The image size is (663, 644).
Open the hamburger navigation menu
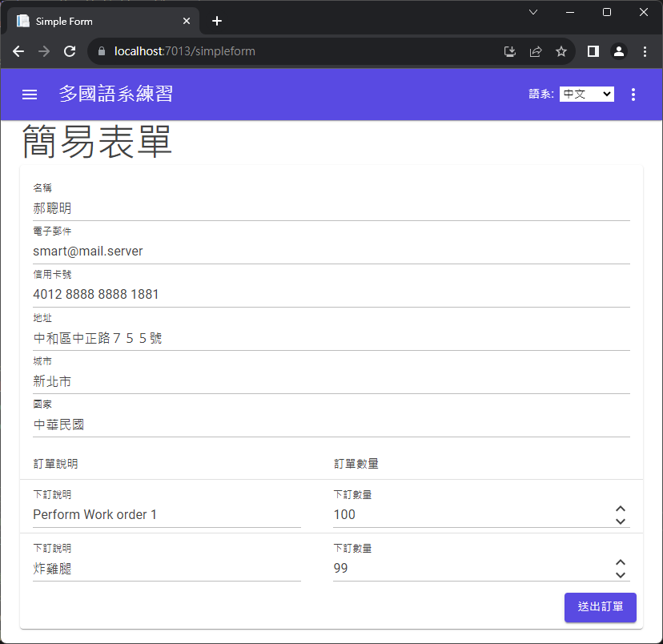(x=30, y=95)
